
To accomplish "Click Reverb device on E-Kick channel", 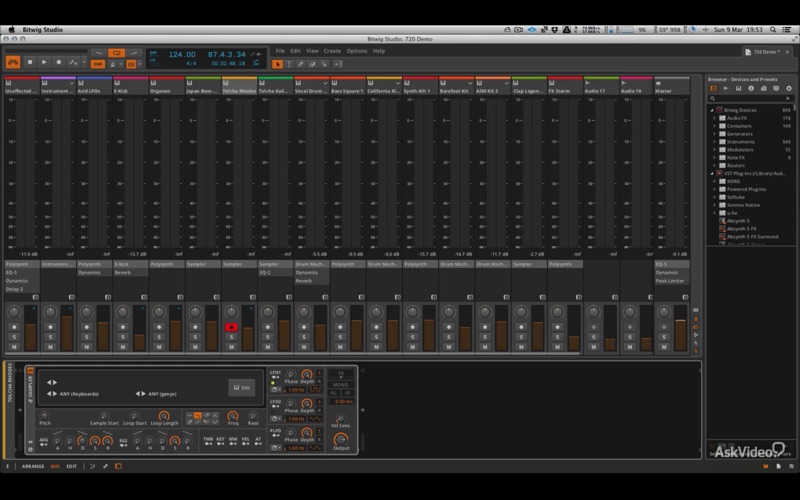I will pos(131,272).
